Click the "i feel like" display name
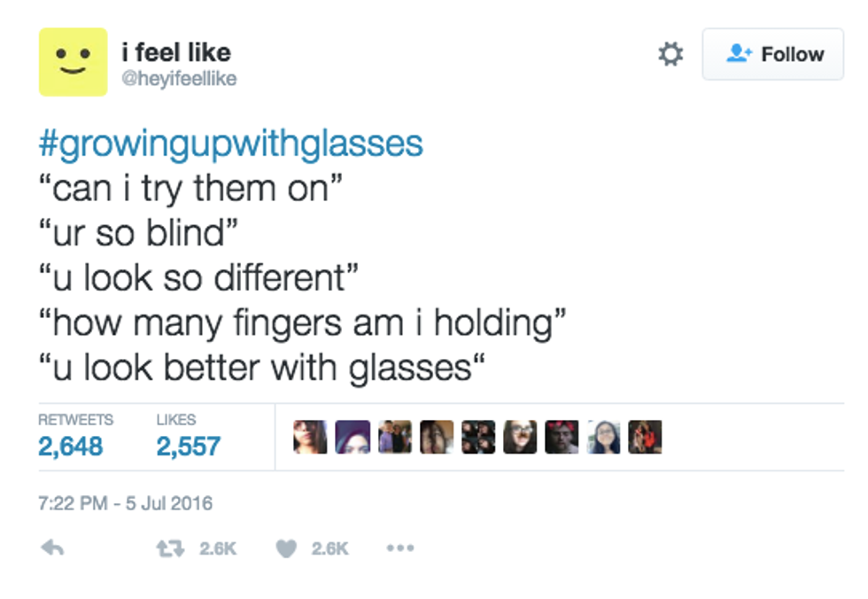This screenshot has width=868, height=599. click(x=175, y=52)
